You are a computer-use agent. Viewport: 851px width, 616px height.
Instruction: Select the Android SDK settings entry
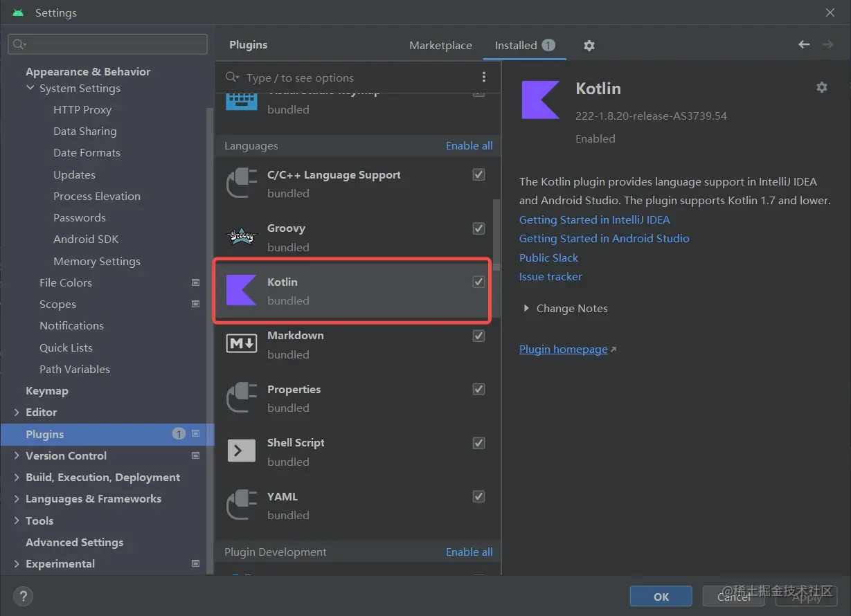coord(86,239)
